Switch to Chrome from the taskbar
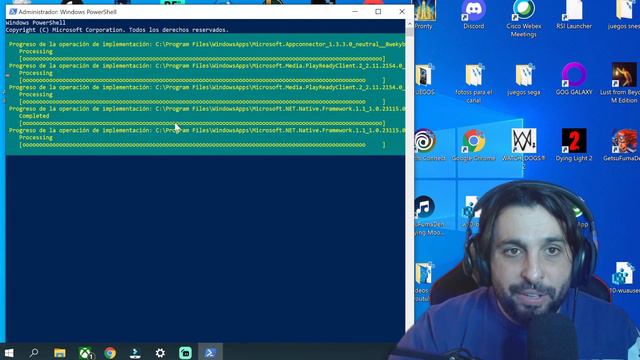The height and width of the screenshot is (360, 640). point(110,353)
